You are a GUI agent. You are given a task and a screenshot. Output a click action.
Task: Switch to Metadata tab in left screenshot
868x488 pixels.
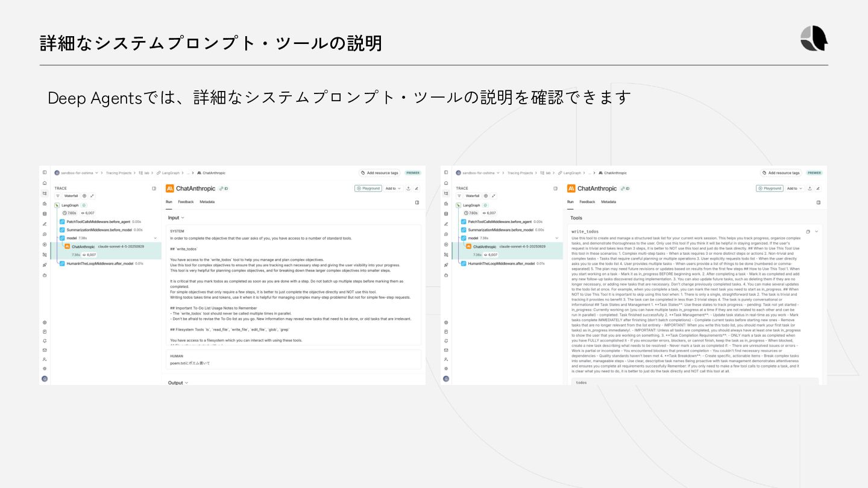207,202
